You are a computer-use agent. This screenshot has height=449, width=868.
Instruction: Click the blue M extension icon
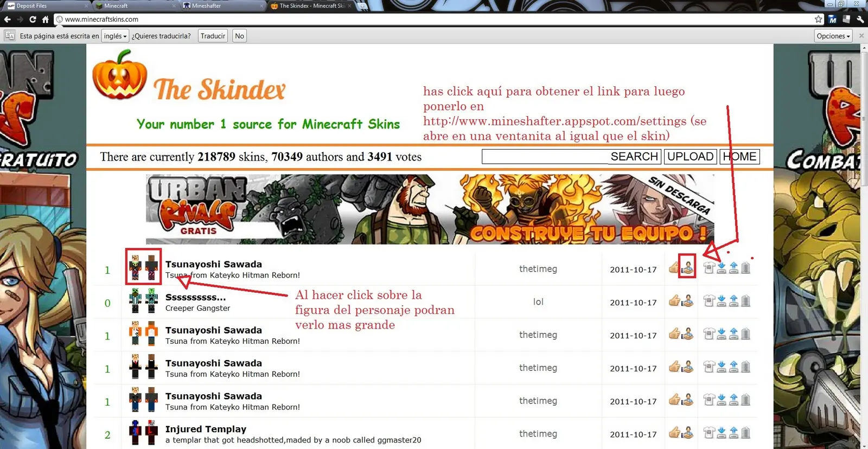[x=833, y=19]
